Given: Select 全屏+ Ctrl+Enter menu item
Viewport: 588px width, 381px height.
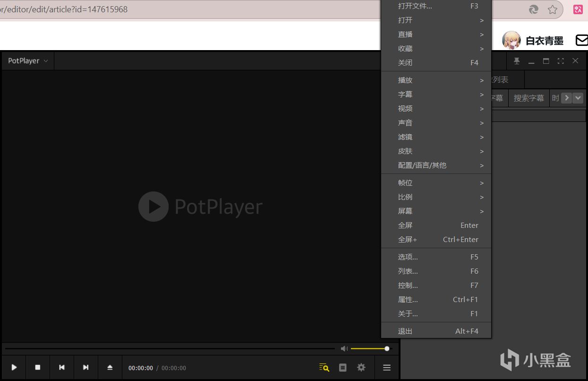Looking at the screenshot, I should tap(436, 240).
